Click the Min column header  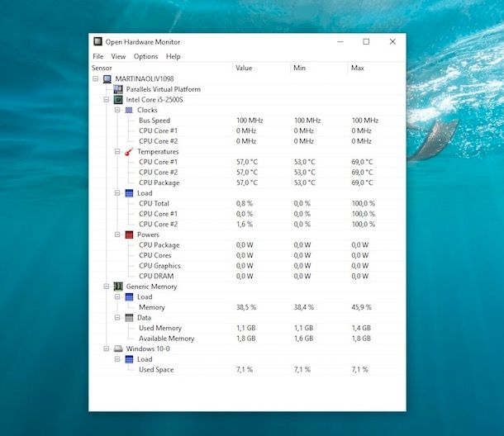pyautogui.click(x=319, y=68)
